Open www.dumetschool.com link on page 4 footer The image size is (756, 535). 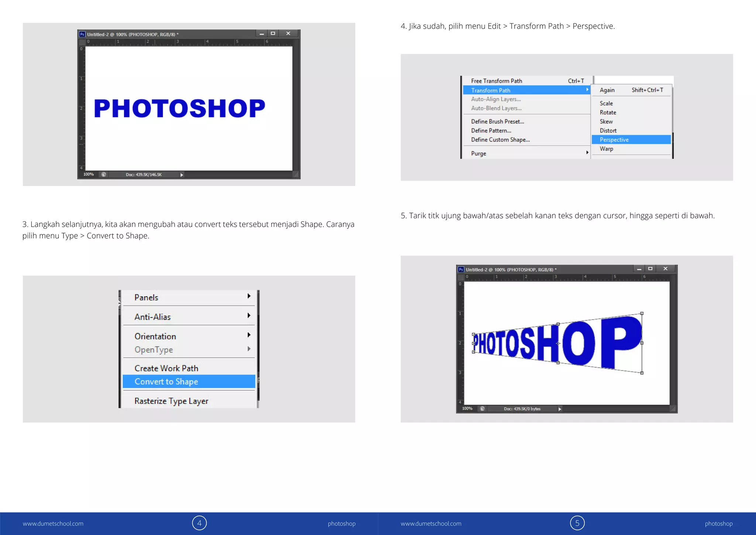[53, 524]
